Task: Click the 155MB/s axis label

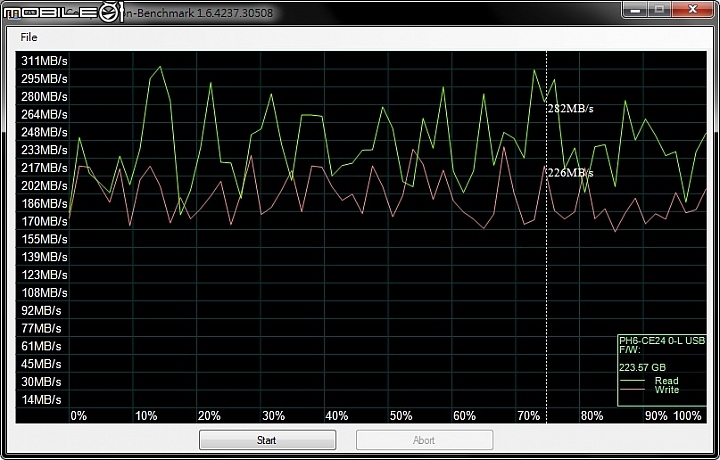Action: point(44,239)
